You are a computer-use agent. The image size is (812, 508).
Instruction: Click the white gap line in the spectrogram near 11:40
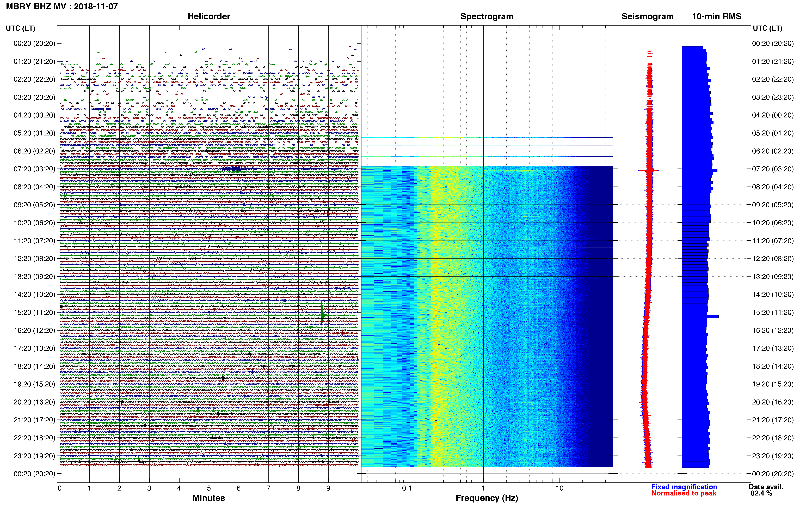(487, 248)
